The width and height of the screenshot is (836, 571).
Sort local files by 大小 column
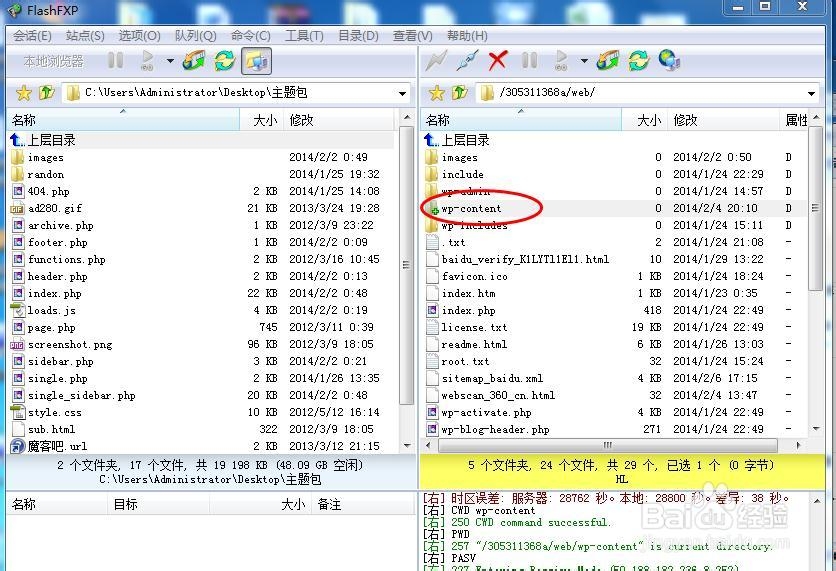(x=261, y=120)
